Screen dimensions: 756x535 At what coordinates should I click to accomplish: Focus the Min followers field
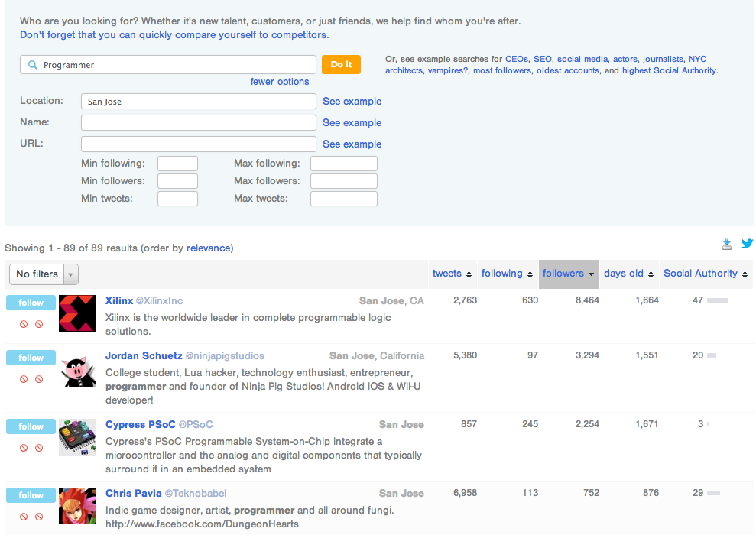click(177, 180)
